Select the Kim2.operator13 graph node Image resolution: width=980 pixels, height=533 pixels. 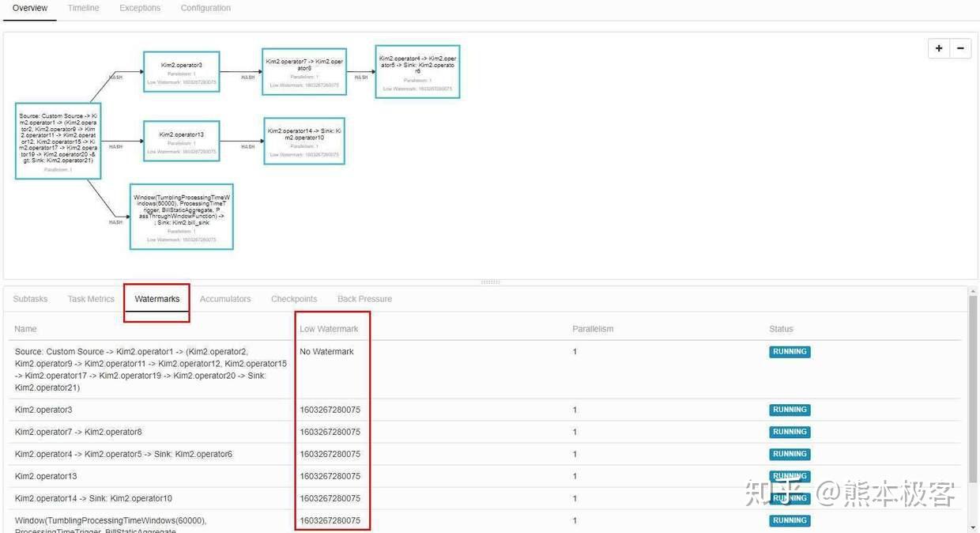[x=181, y=141]
